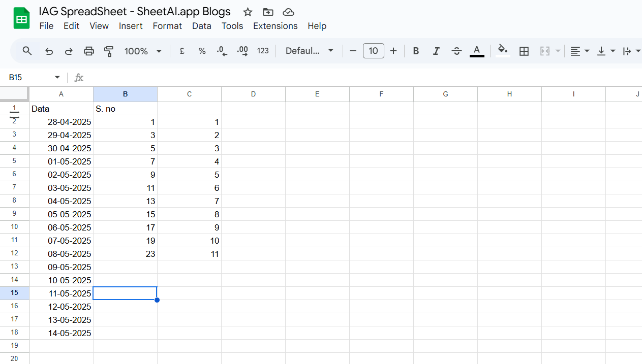Toggle italic formatting
Screen dimensions: 642x364
(x=436, y=51)
